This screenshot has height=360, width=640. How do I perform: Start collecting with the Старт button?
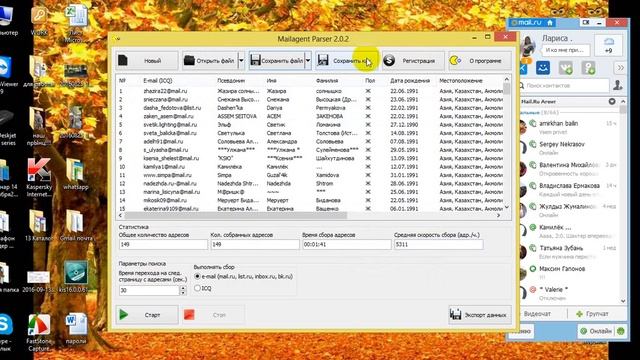point(147,315)
